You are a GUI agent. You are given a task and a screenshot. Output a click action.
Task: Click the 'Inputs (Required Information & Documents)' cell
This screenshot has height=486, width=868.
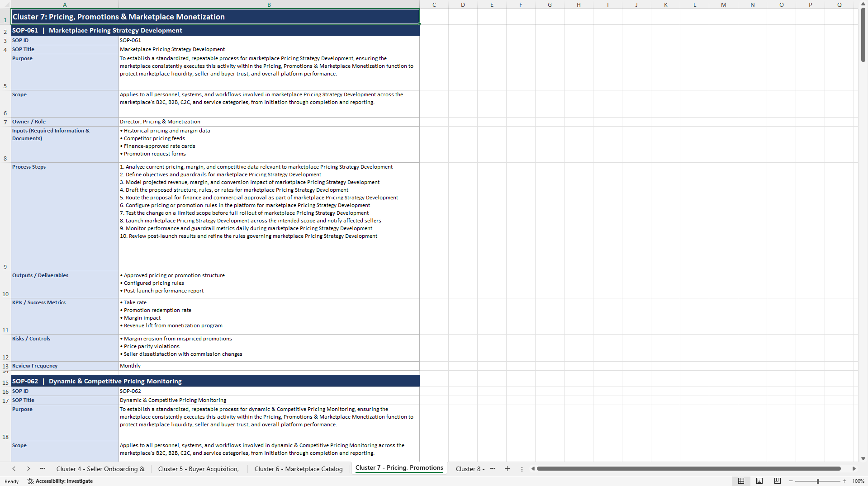click(x=65, y=145)
